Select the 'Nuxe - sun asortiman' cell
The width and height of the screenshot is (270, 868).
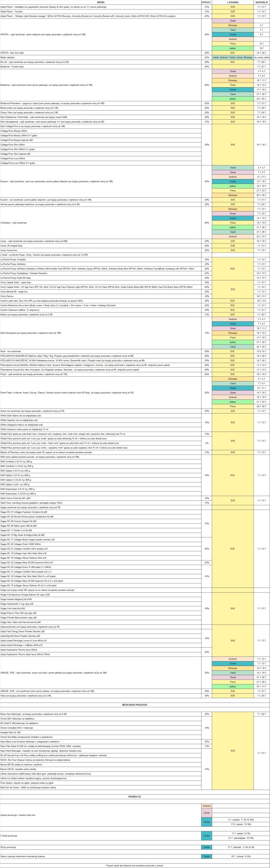coord(100,351)
